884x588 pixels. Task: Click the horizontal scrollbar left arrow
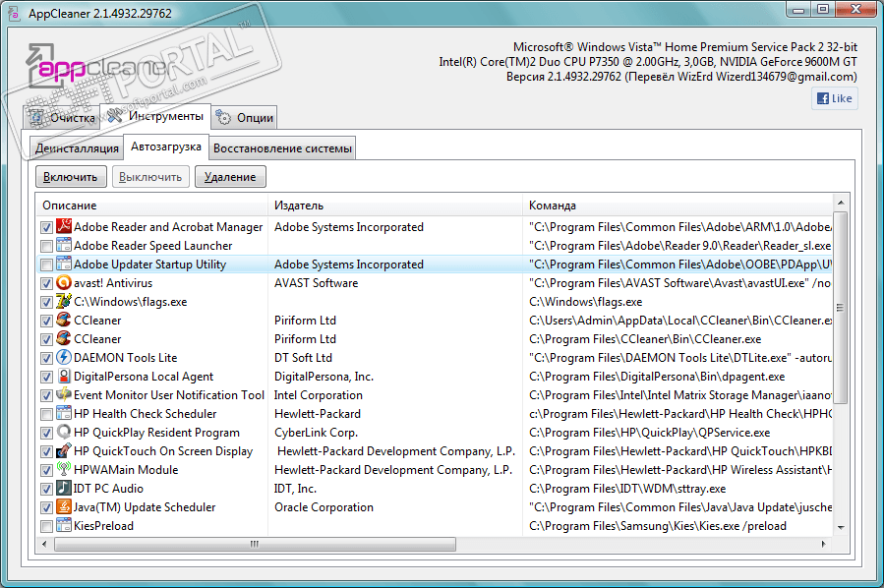pyautogui.click(x=44, y=544)
